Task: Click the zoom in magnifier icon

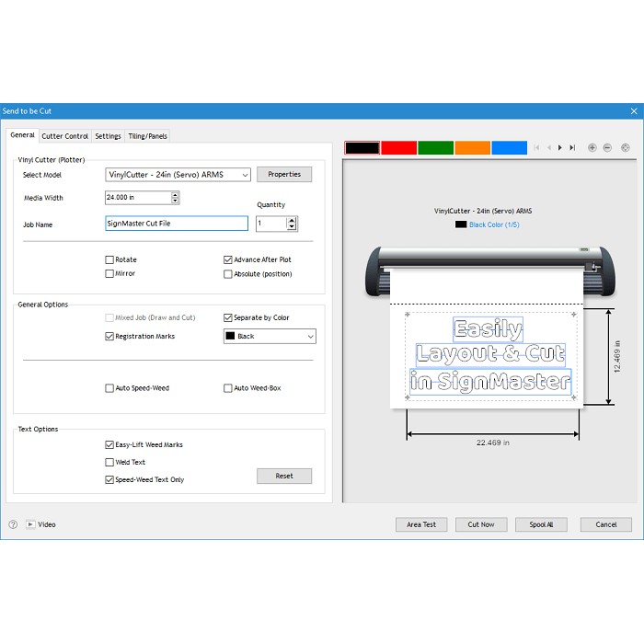Action: tap(592, 147)
